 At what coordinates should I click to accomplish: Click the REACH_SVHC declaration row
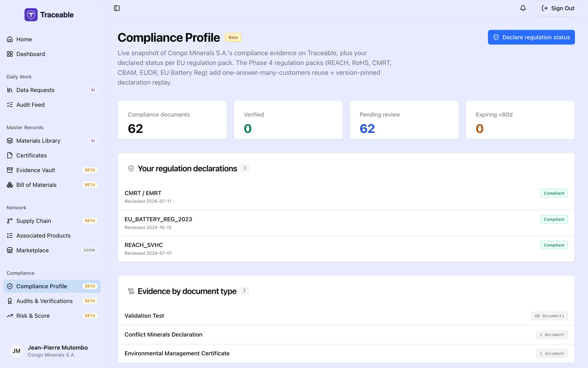coord(346,249)
